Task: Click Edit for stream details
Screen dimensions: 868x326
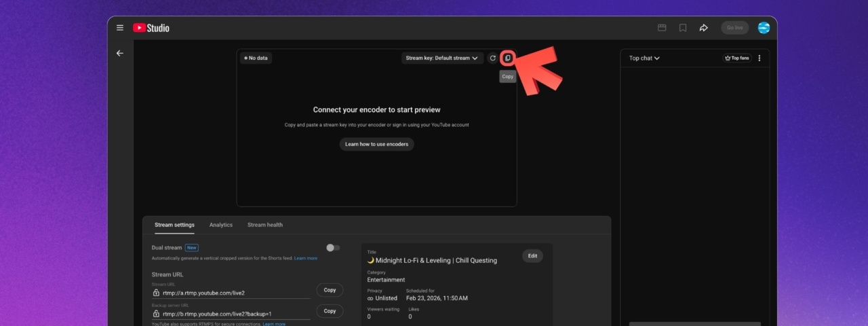Action: (532, 256)
